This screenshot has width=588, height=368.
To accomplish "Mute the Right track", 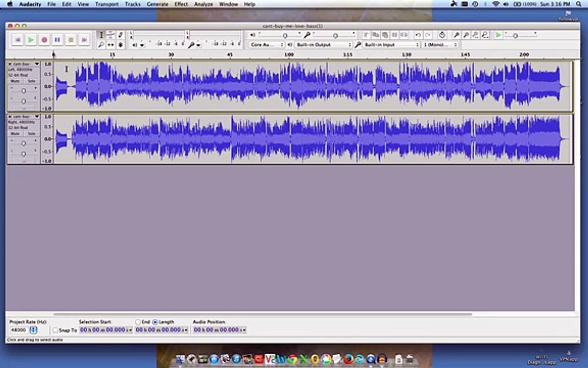I will [x=15, y=134].
